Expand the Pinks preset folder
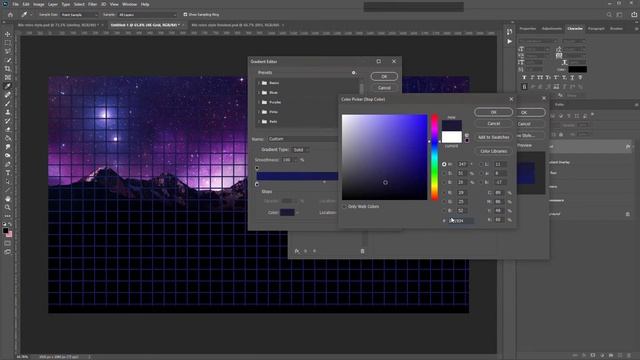Viewport: 640px width, 360px height. point(258,112)
